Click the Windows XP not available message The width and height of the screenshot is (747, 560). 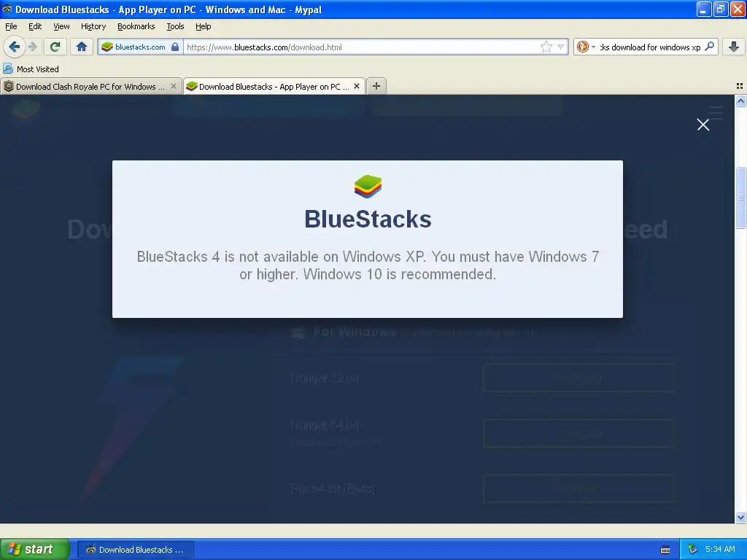click(368, 265)
